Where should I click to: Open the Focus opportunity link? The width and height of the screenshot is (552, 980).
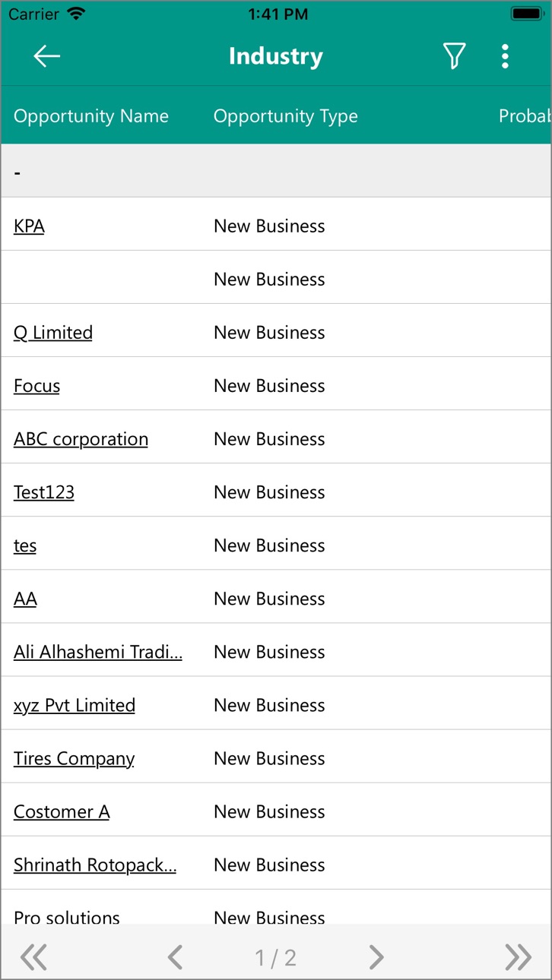[36, 386]
